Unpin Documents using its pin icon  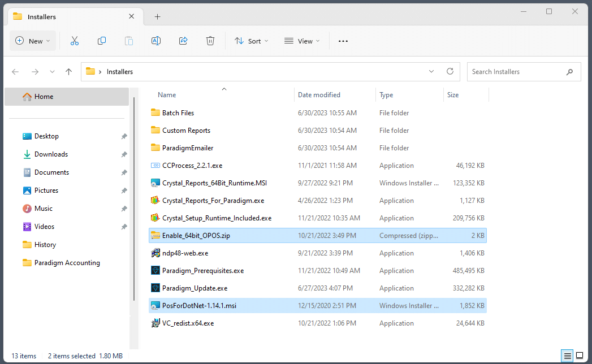click(x=124, y=172)
